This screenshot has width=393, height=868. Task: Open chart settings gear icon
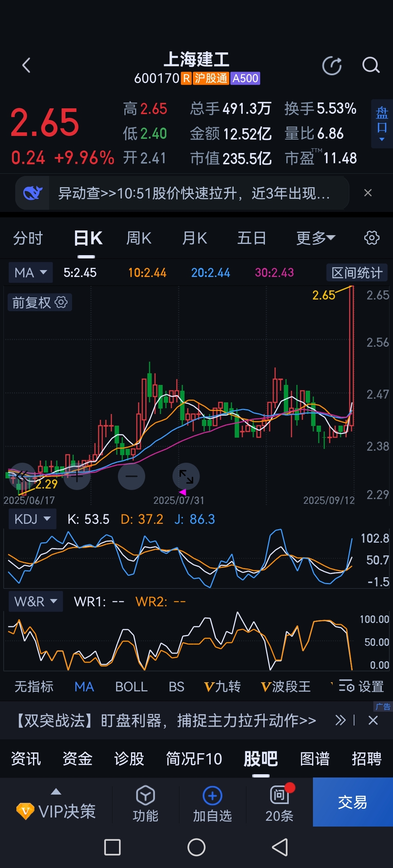[x=372, y=238]
